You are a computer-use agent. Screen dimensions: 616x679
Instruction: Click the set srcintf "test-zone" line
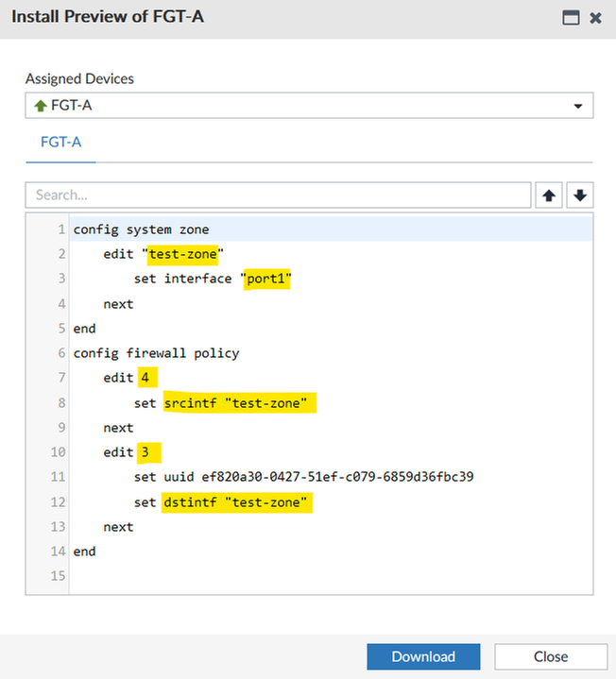click(222, 403)
